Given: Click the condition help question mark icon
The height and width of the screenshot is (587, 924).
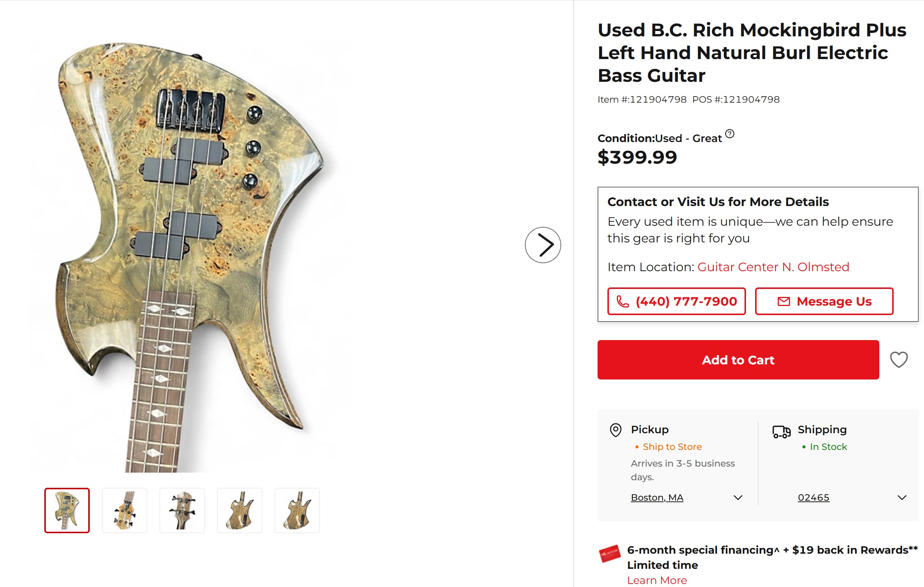Looking at the screenshot, I should point(729,134).
